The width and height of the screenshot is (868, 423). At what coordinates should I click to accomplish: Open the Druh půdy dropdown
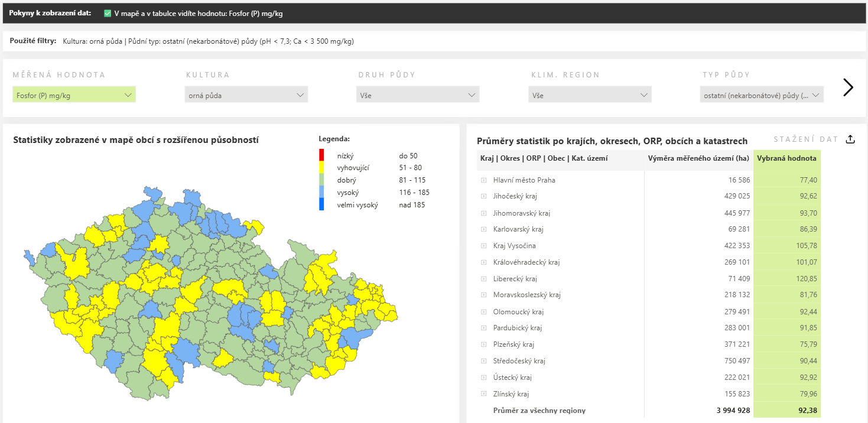click(418, 95)
